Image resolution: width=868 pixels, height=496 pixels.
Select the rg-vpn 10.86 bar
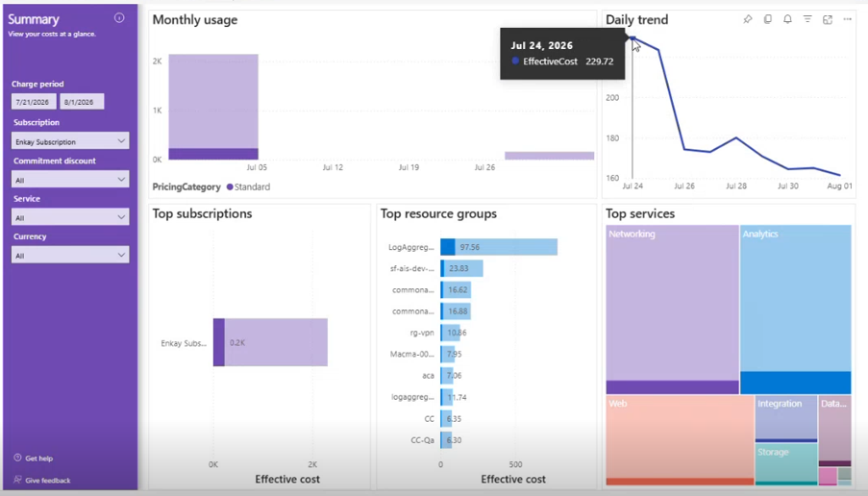click(451, 333)
